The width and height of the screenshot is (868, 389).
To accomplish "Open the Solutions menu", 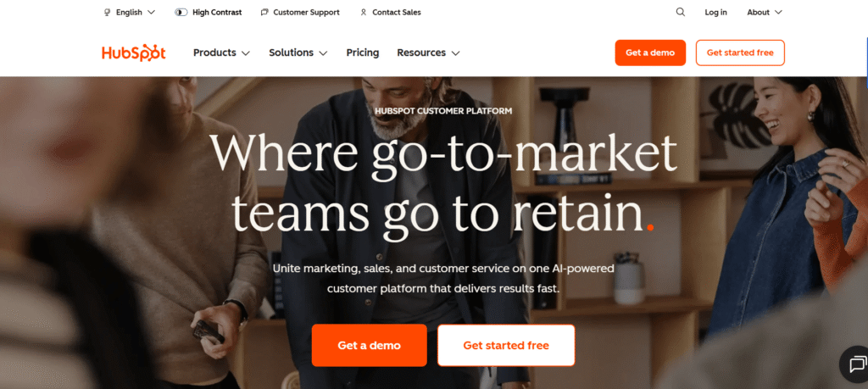I will pos(298,53).
